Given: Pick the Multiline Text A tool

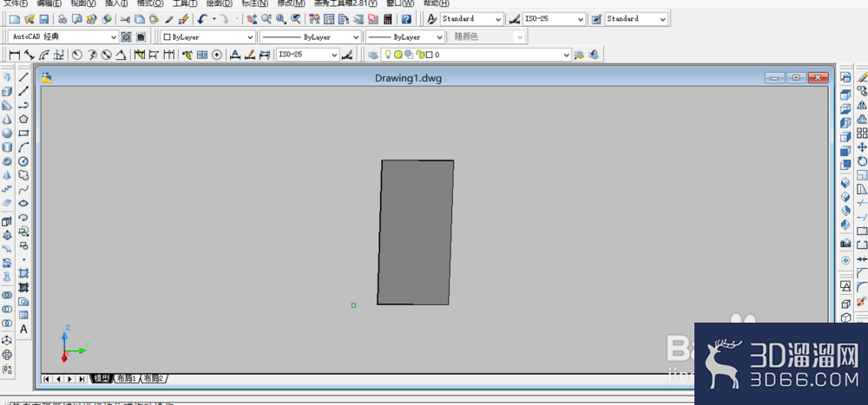Looking at the screenshot, I should (x=23, y=330).
